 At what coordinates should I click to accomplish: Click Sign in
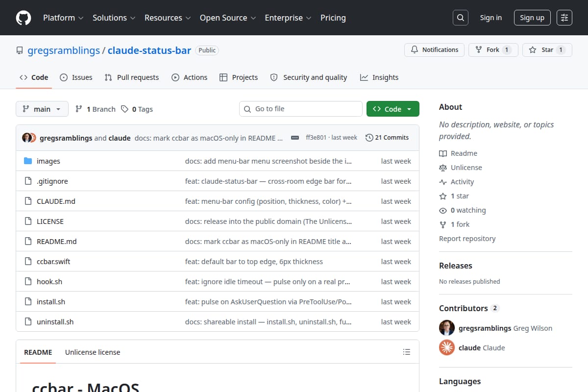[491, 18]
